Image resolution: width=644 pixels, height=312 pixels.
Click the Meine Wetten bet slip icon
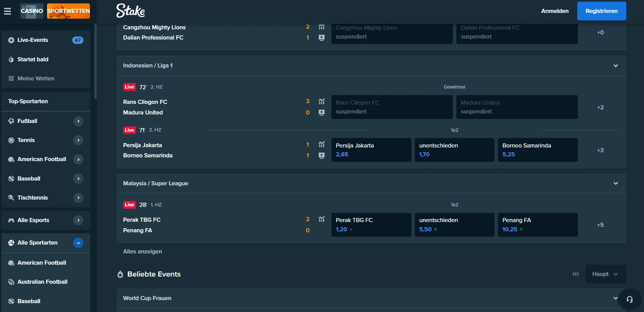pos(11,79)
